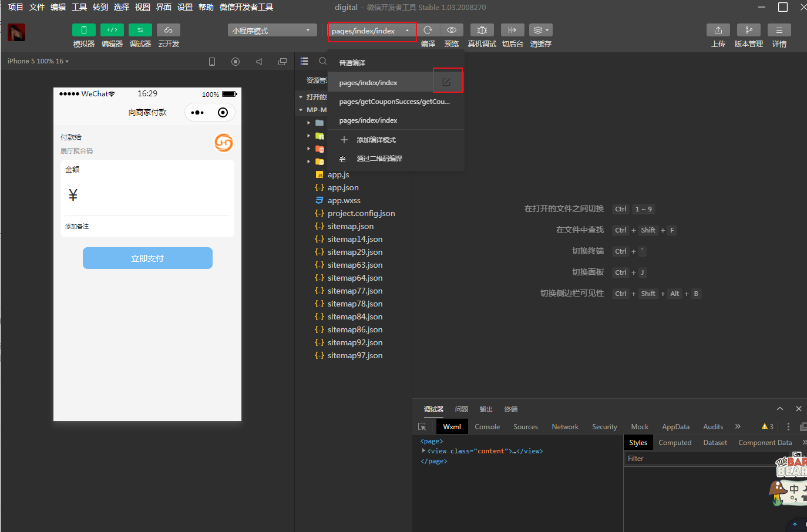Open cloud development (云开发)

169,30
